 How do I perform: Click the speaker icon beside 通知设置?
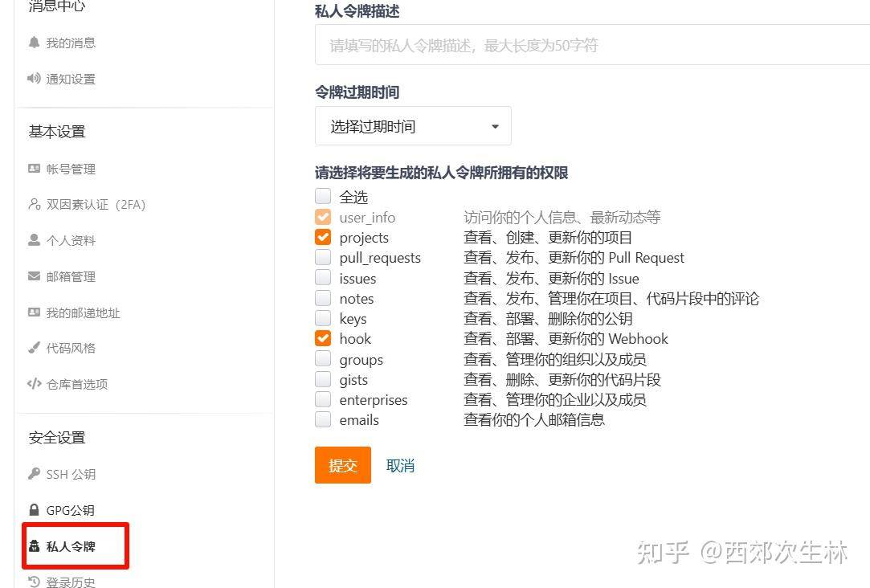(34, 78)
